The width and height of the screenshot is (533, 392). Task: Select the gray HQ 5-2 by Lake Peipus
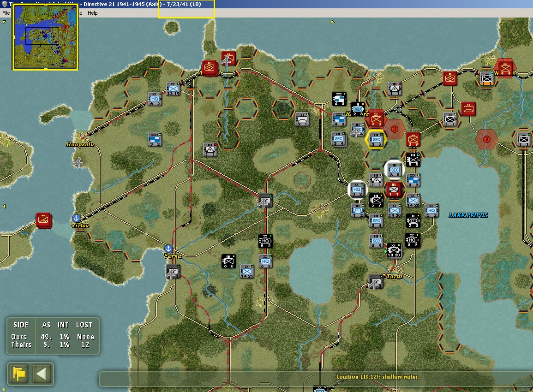point(431,211)
